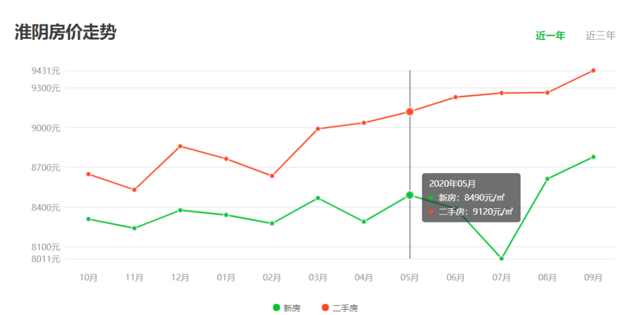Toggle the 二手房 legend series
Viewport: 644px width, 315px height.
[x=340, y=308]
